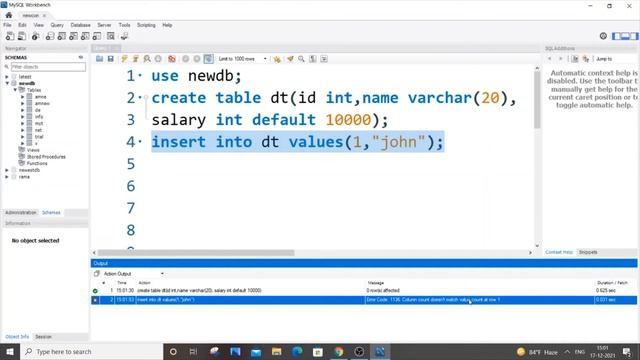This screenshot has height=360, width=640.
Task: Expand the trial table
Action: [22, 137]
